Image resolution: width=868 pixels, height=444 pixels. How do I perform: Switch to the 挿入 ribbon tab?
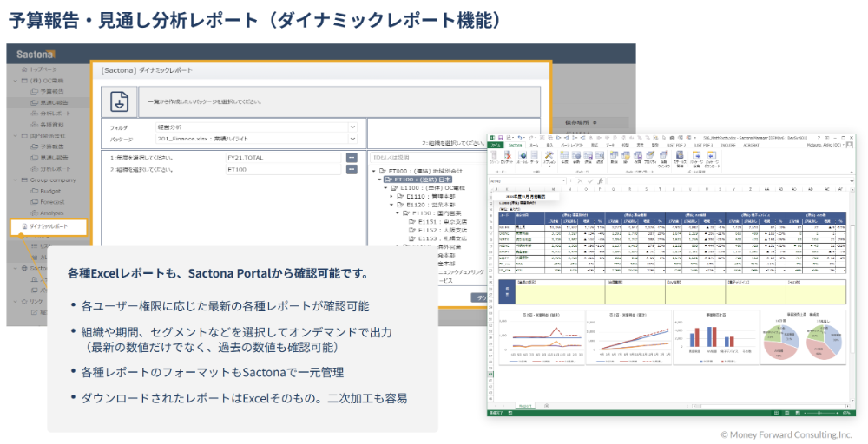[x=549, y=146]
